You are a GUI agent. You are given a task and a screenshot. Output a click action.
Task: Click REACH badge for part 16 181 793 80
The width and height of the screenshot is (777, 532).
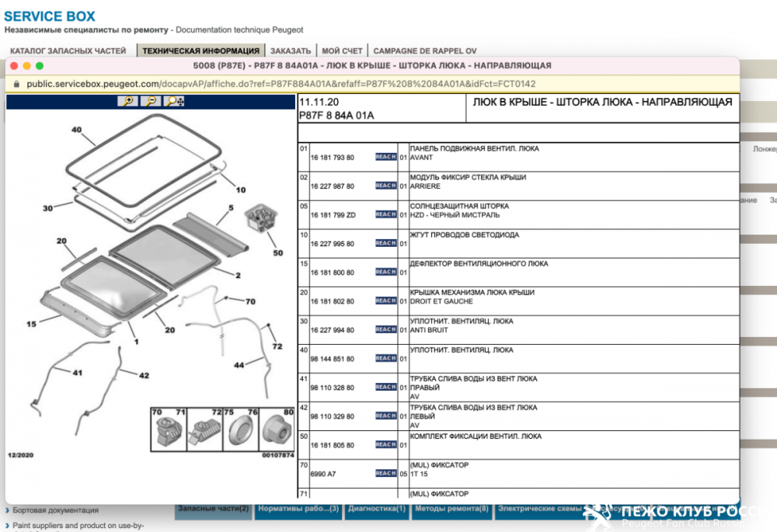pyautogui.click(x=385, y=157)
